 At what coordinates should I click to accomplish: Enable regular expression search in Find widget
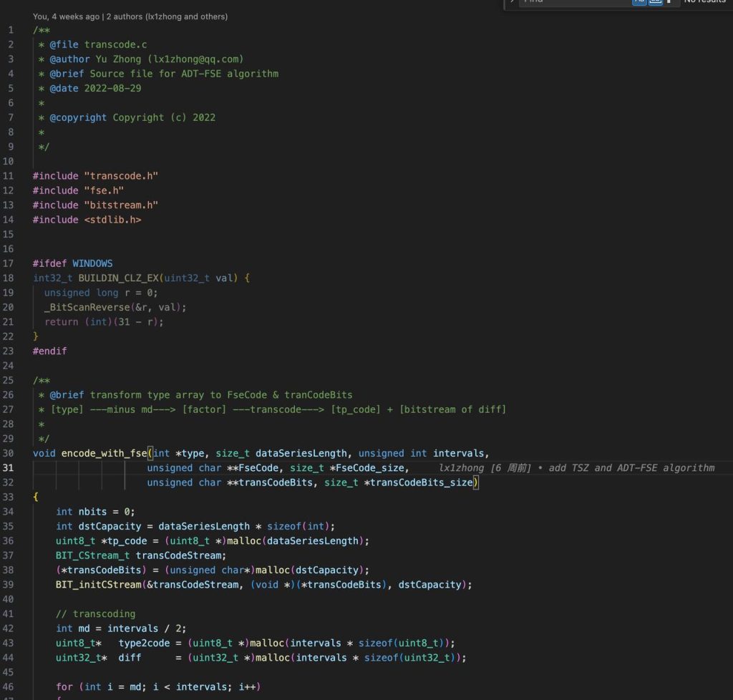670,2
